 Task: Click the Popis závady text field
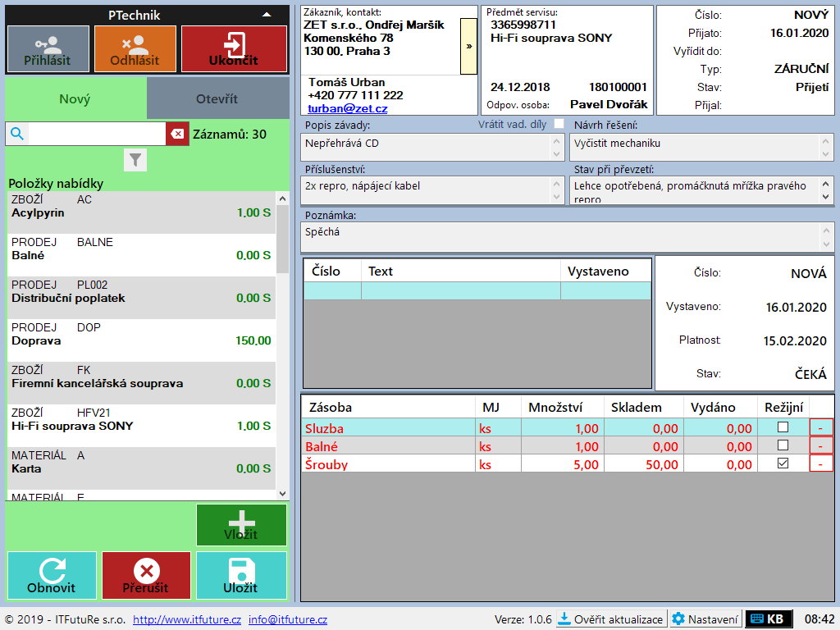click(x=432, y=147)
